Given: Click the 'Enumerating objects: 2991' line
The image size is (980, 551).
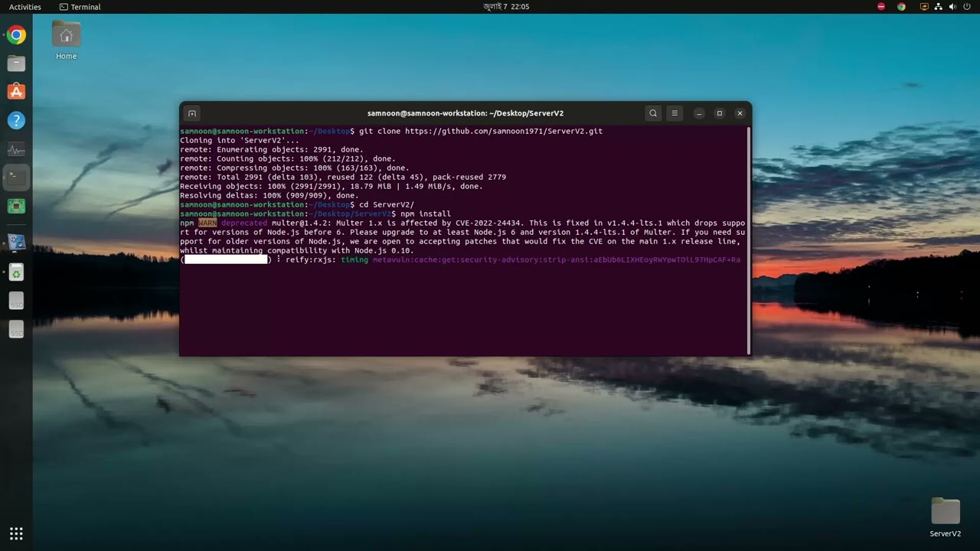Looking at the screenshot, I should (272, 150).
